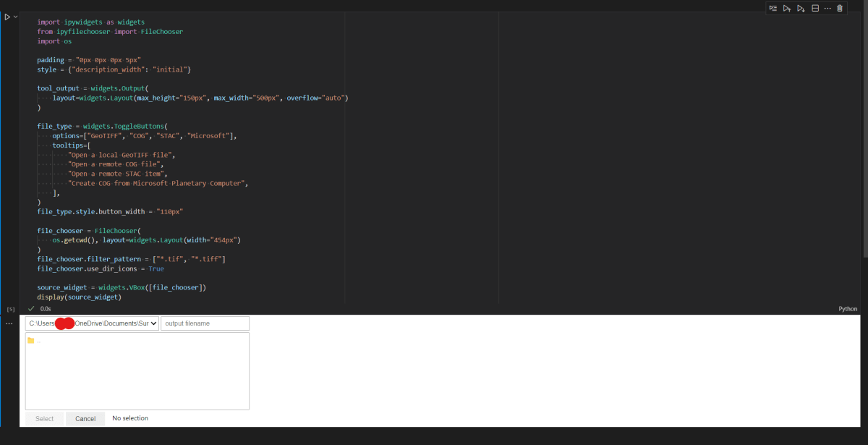Place cursor on 'from ipyfilechooser import FileChooser' line
868x445 pixels.
pos(110,32)
